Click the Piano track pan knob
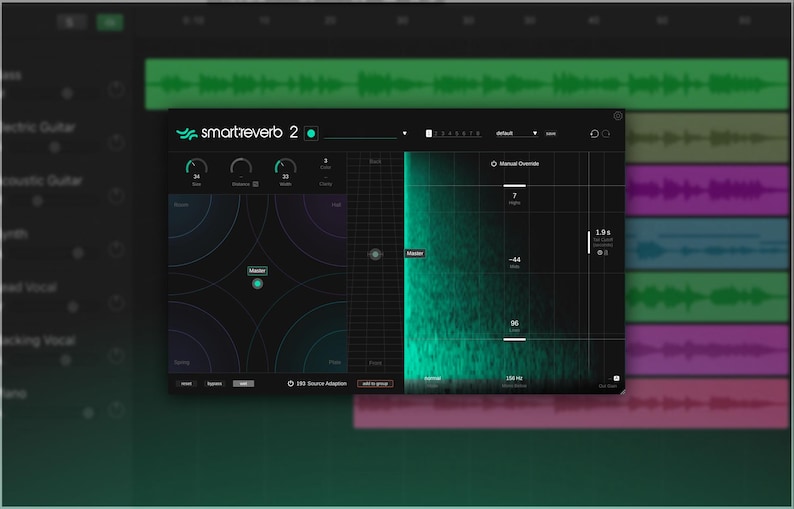The image size is (794, 509). (x=116, y=409)
